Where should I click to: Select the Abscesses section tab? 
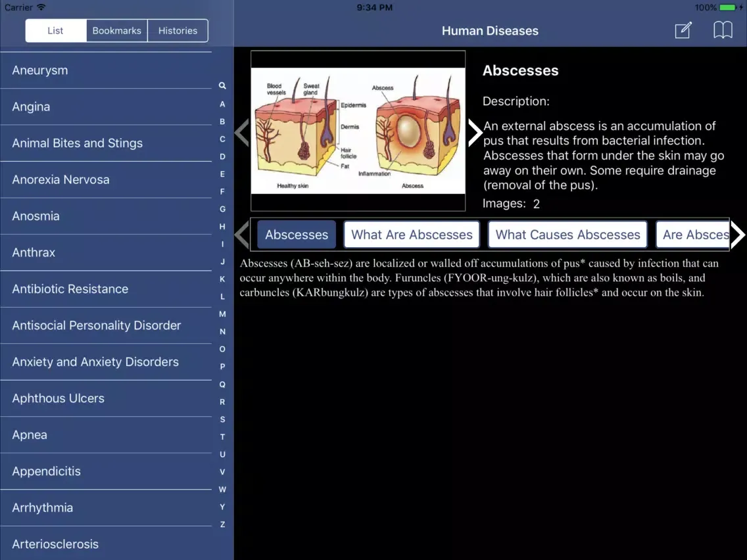click(297, 234)
